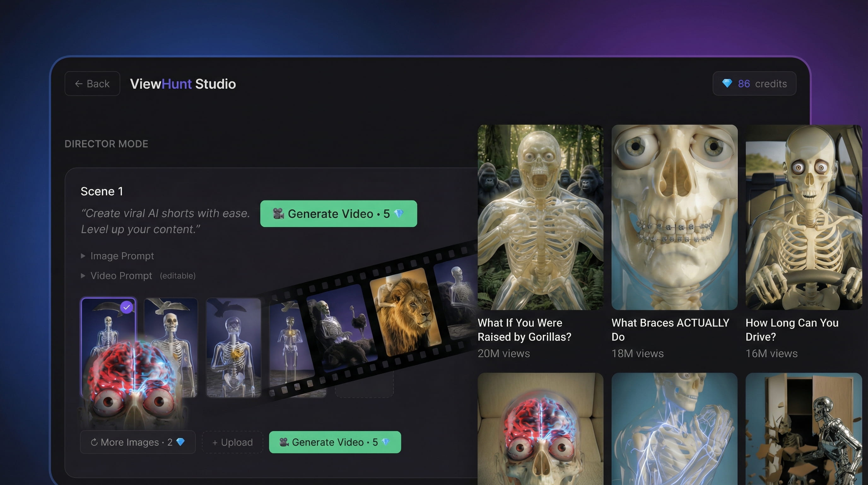Open the 'What Braces ACTUALLY Do' video
Screen dimensions: 868x485
click(675, 218)
